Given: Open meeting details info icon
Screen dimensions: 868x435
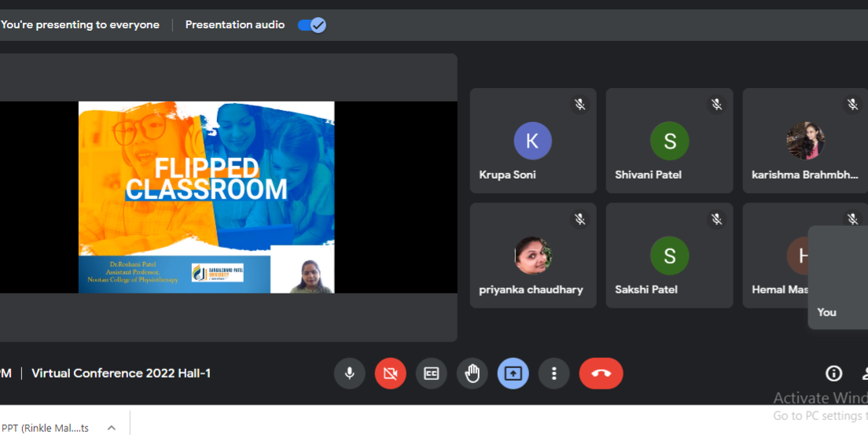Looking at the screenshot, I should click(833, 374).
